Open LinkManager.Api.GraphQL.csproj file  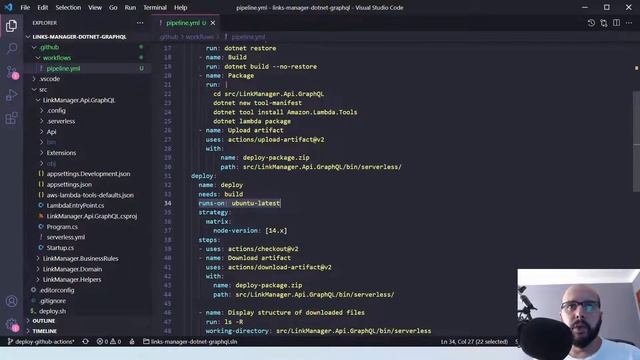point(91,216)
